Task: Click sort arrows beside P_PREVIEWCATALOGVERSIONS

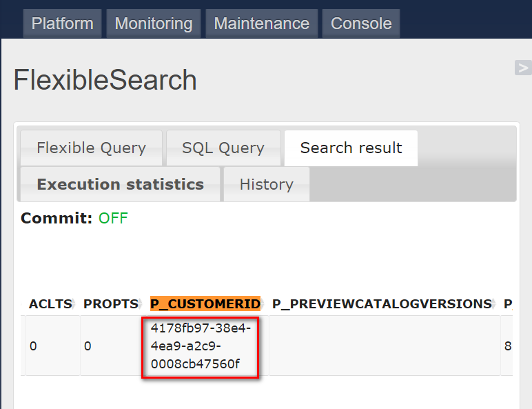Action: pyautogui.click(x=494, y=303)
